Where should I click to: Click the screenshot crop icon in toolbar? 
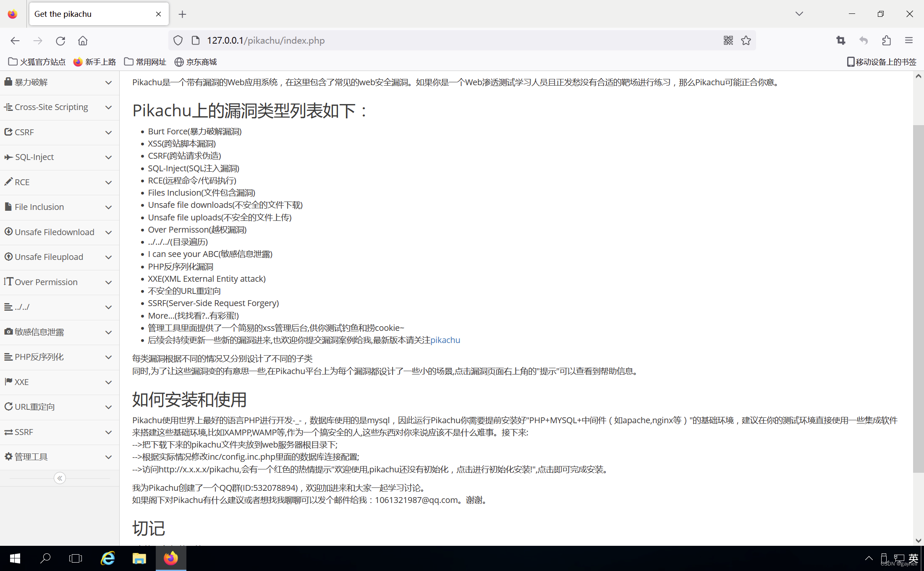pos(840,40)
